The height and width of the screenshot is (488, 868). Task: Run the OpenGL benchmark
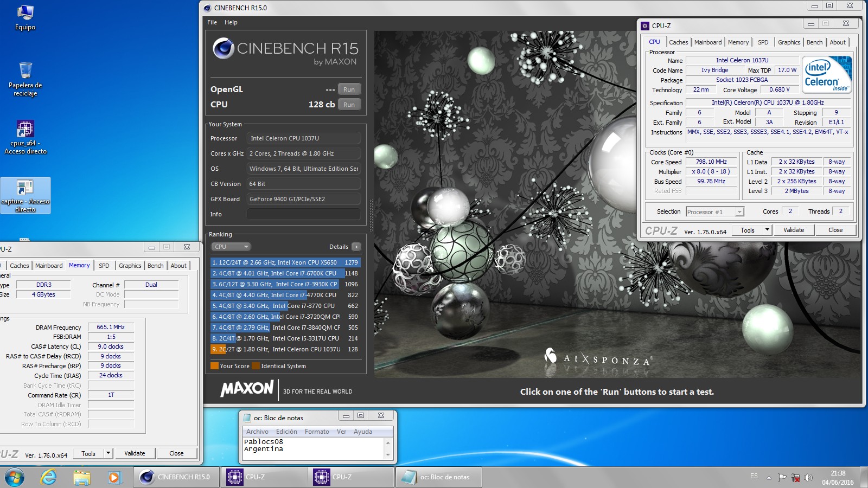[349, 89]
